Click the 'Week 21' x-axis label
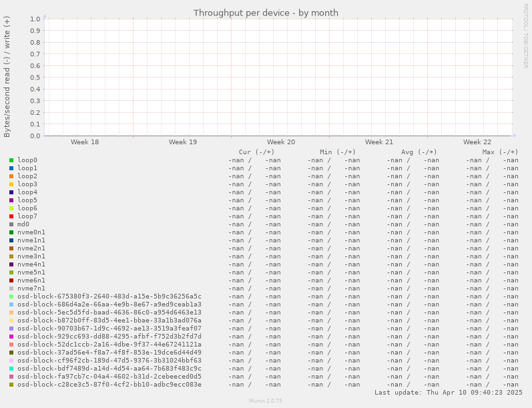The height and width of the screenshot is (408, 532). point(379,142)
